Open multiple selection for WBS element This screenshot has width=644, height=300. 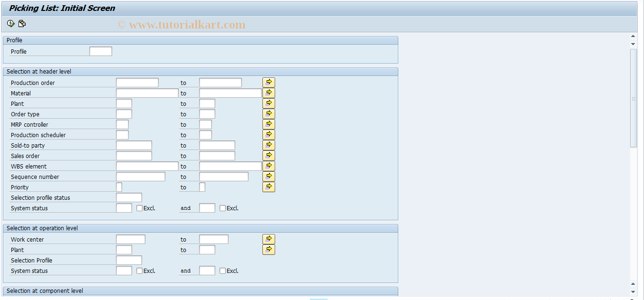tap(269, 166)
